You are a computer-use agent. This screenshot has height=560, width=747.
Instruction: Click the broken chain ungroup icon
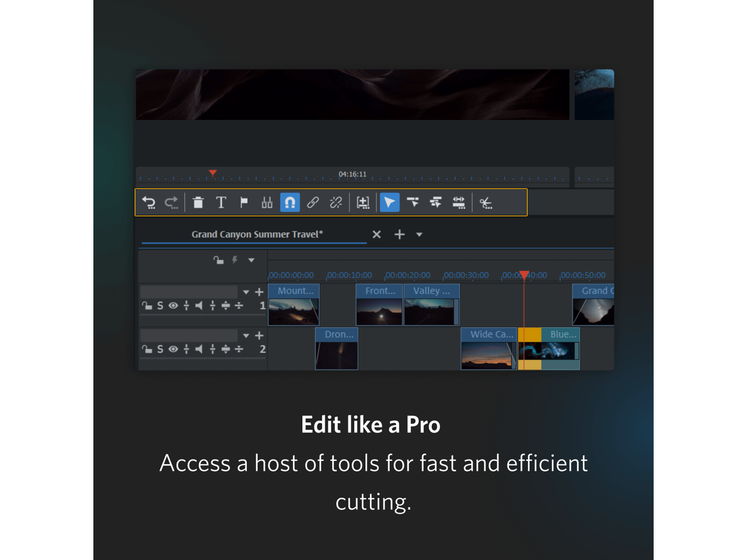[336, 202]
